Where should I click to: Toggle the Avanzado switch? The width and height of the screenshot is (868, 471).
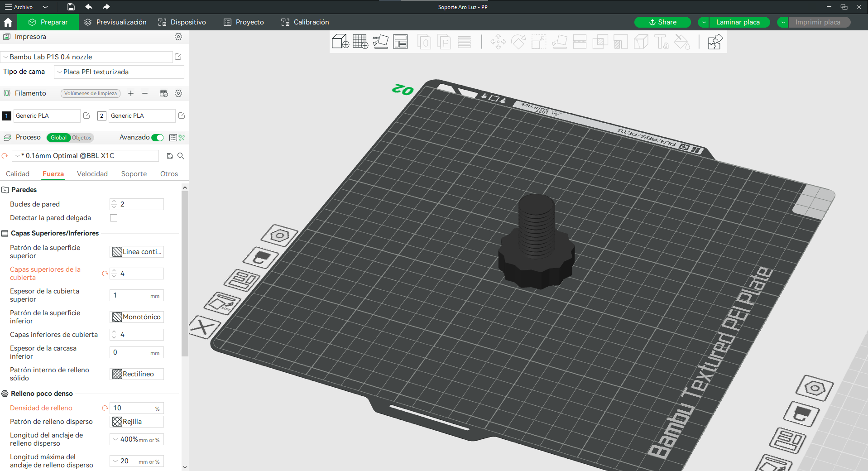click(158, 137)
